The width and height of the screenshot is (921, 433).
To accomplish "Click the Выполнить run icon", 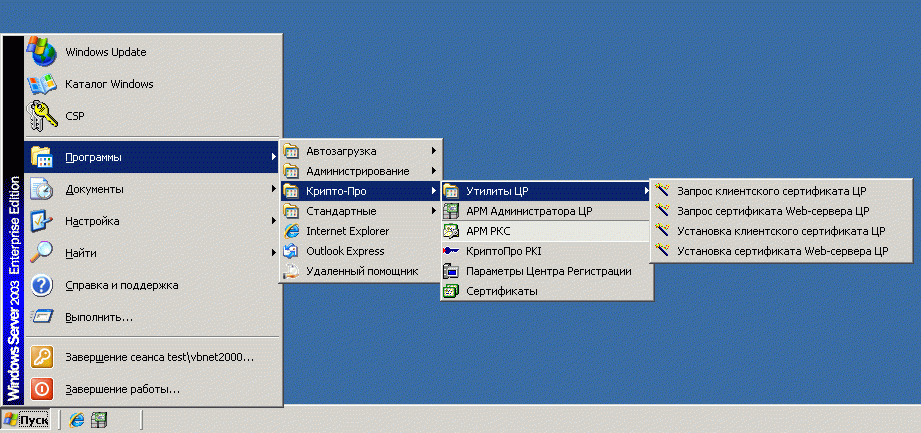I will [x=42, y=317].
